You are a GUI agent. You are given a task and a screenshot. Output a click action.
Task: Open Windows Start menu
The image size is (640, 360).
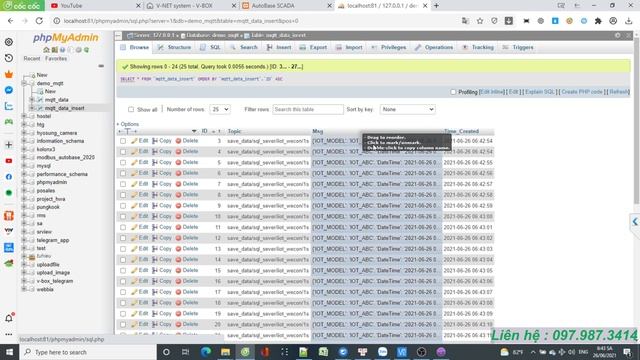[x=9, y=352]
